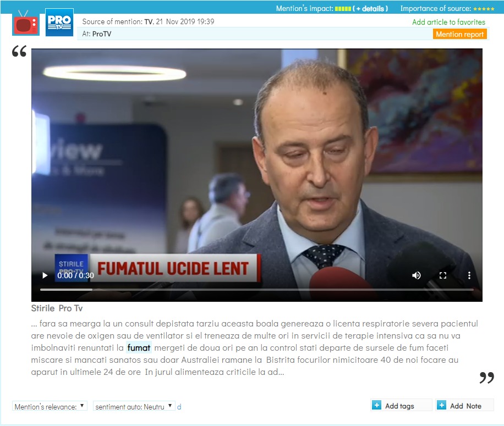Click the Mention's impact green bars
Image resolution: width=504 pixels, height=426 pixels.
(343, 9)
